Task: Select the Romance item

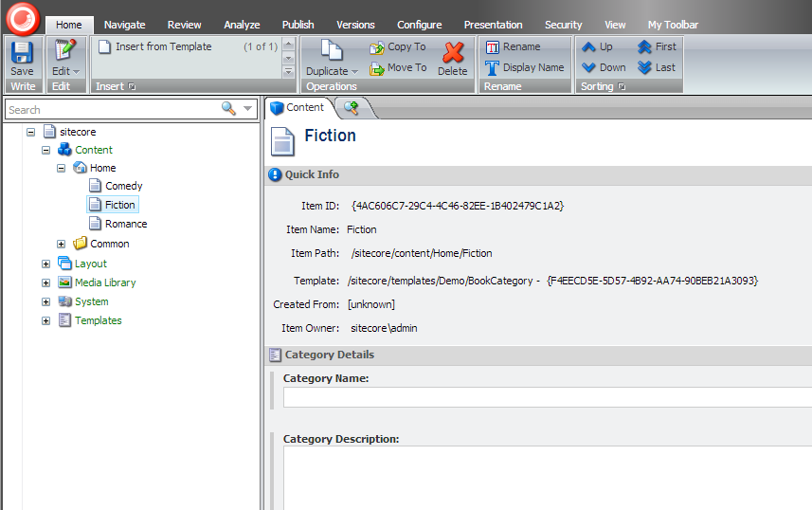Action: click(x=118, y=224)
